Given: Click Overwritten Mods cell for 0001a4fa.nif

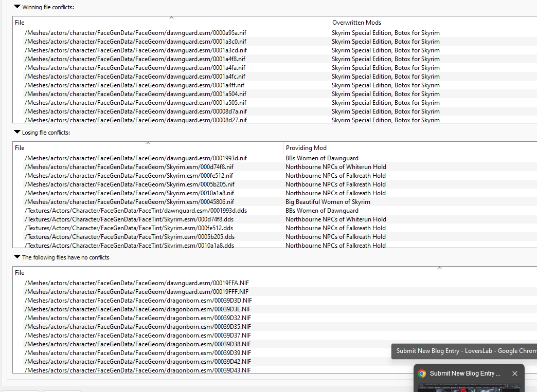Looking at the screenshot, I should (386, 68).
